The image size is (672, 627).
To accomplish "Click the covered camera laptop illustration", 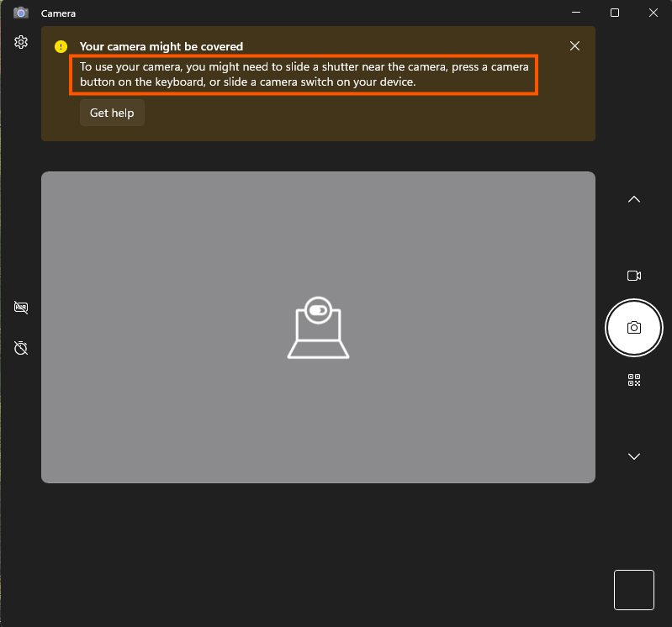I will pyautogui.click(x=318, y=327).
